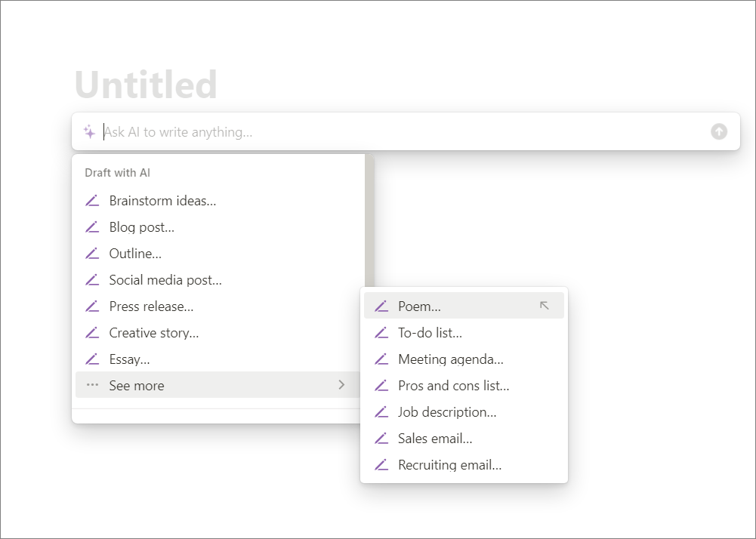Click the Draft with AI menu scrollbar

[x=369, y=220]
